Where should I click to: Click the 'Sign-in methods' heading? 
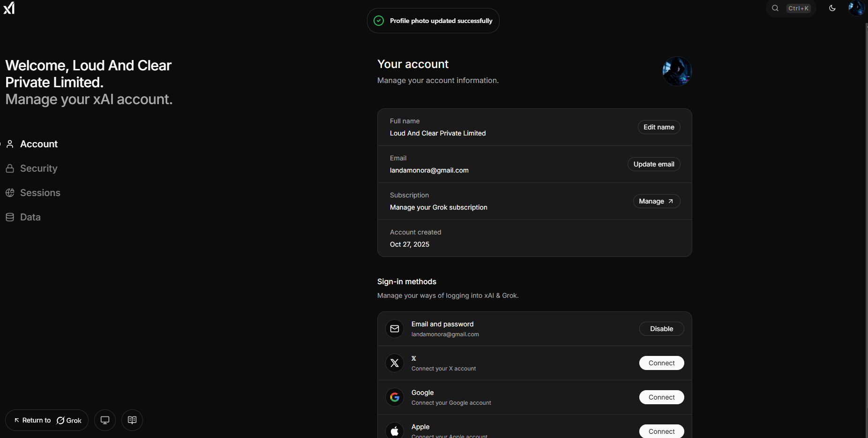tap(407, 281)
